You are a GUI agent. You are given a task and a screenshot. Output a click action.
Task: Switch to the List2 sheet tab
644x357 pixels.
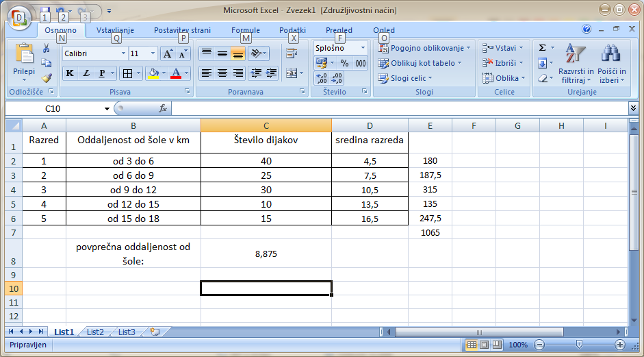pyautogui.click(x=95, y=332)
